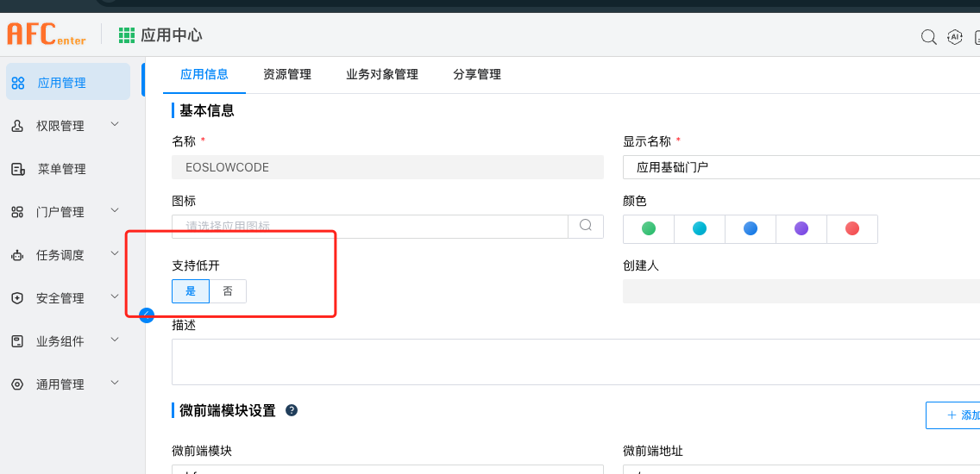This screenshot has width=980, height=474.
Task: Click the 微前端地址 label
Action: [x=652, y=450]
